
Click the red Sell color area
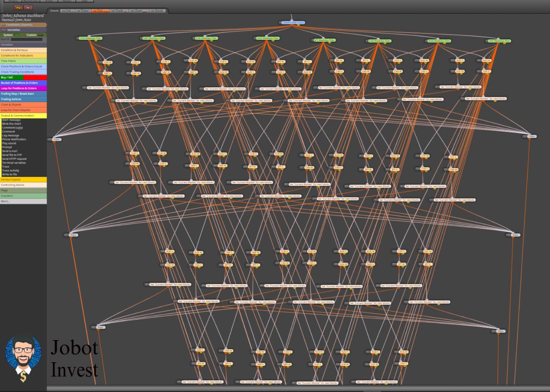(35, 77)
